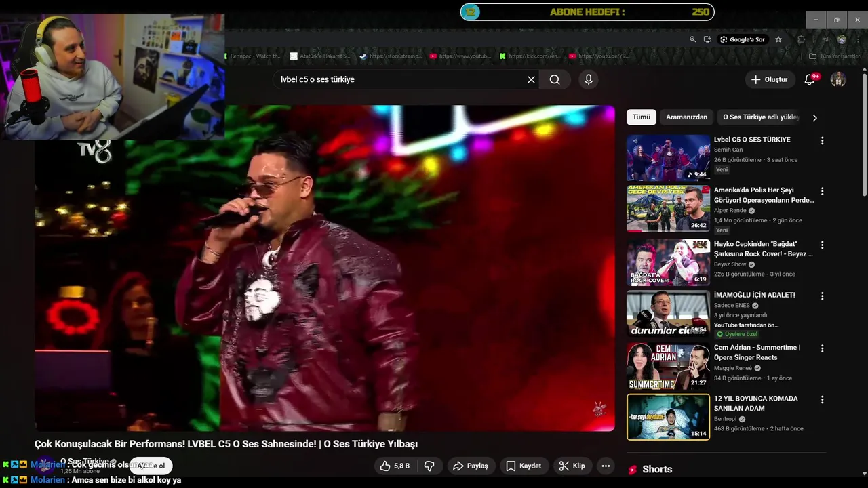The height and width of the screenshot is (488, 868).
Task: Click the Shorts section heading
Action: coord(657,470)
